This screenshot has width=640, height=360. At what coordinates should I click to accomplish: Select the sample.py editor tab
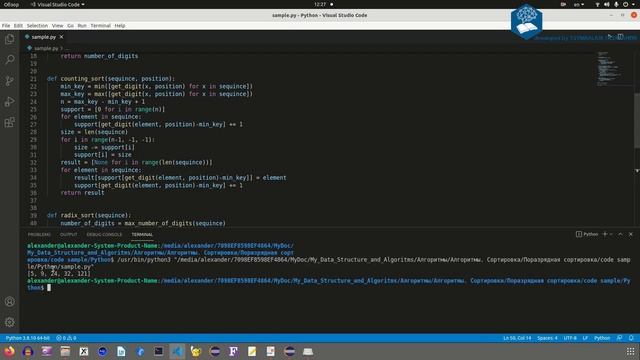point(44,37)
